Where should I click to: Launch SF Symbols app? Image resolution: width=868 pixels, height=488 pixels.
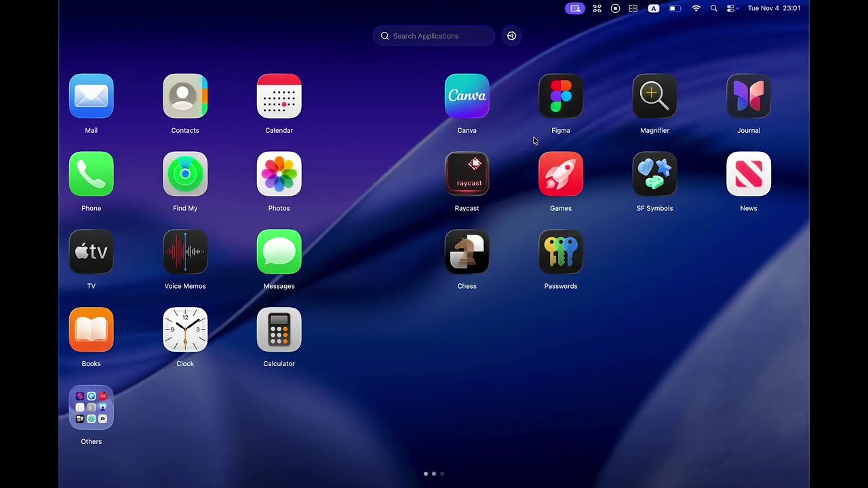[654, 174]
